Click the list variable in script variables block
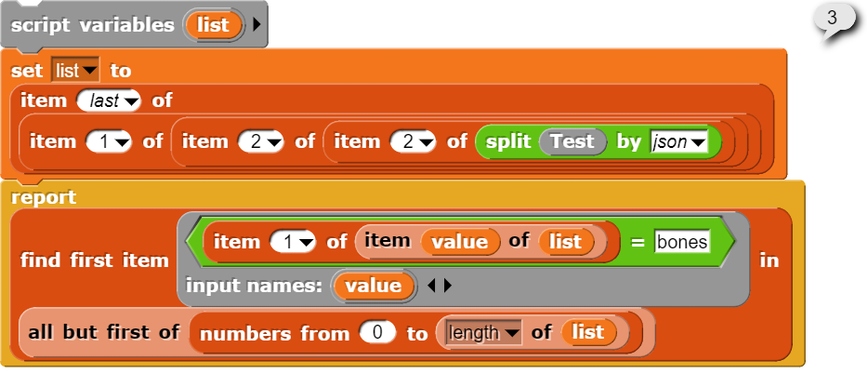Viewport: 868px width, 374px height. pos(213,25)
